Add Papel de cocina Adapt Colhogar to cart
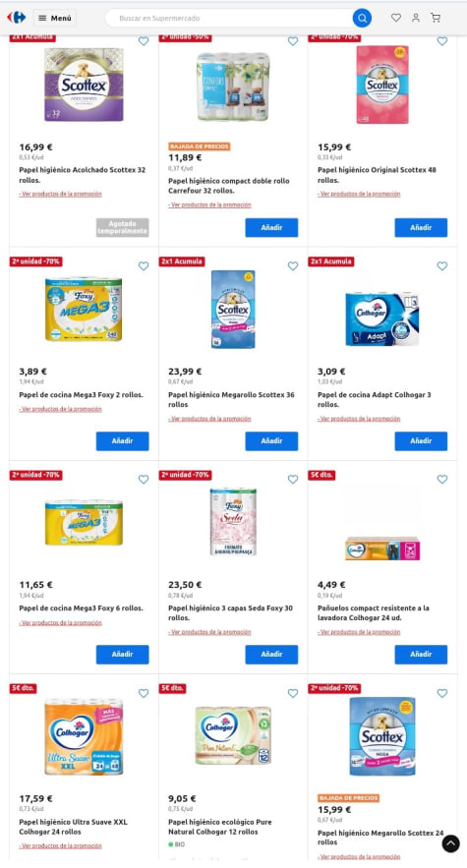 pos(421,441)
